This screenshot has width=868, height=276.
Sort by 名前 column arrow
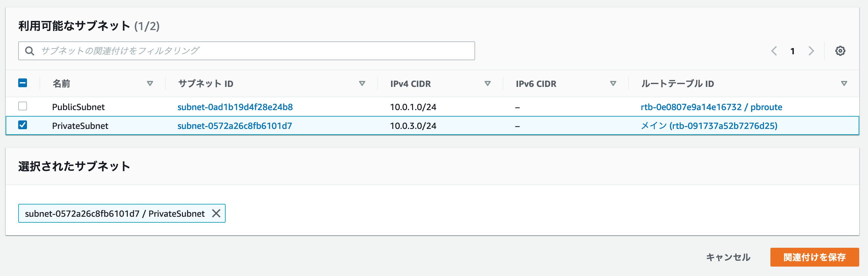tap(150, 83)
